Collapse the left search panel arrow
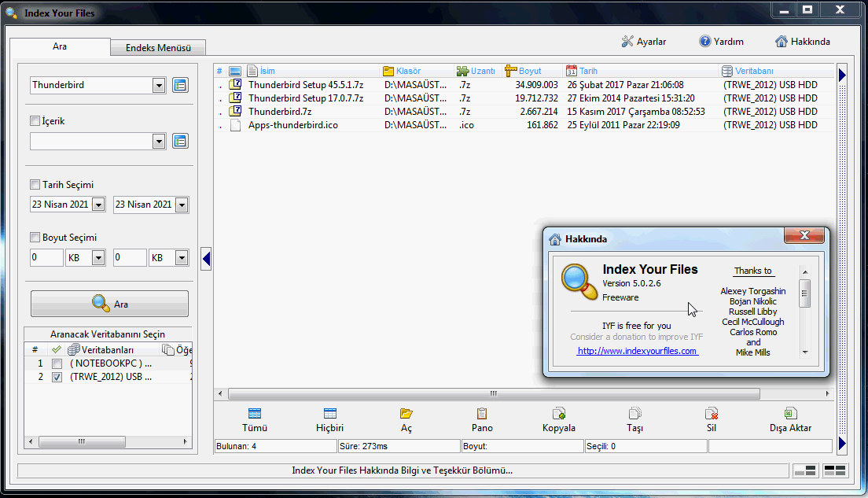 coord(206,259)
